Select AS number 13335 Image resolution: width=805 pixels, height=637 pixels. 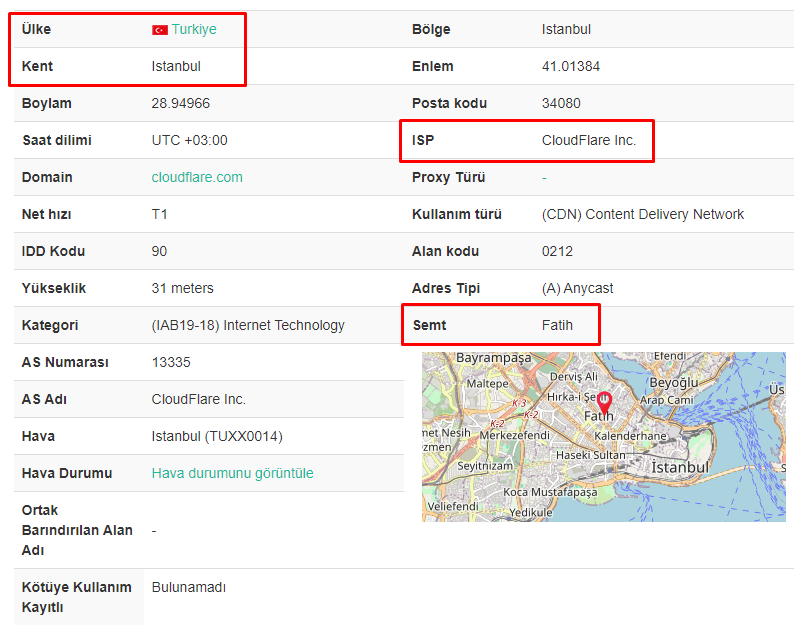coord(171,362)
